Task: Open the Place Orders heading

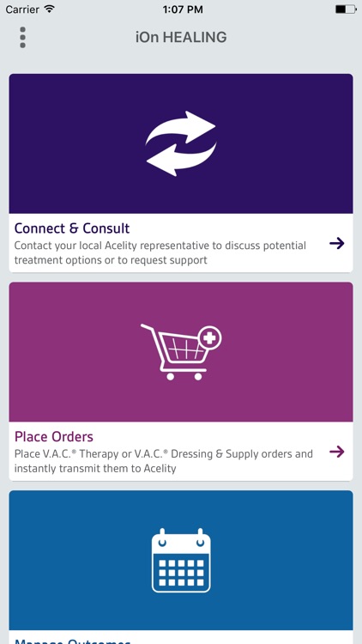Action: click(x=54, y=436)
